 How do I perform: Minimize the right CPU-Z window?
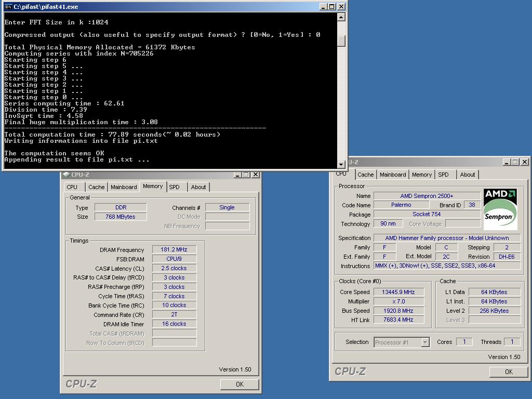coord(507,162)
